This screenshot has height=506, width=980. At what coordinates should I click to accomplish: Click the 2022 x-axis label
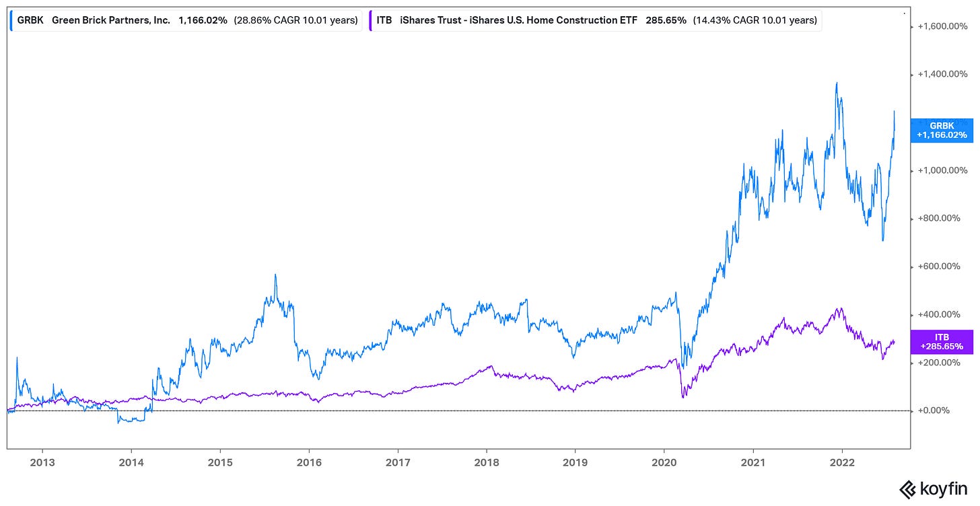click(x=842, y=464)
